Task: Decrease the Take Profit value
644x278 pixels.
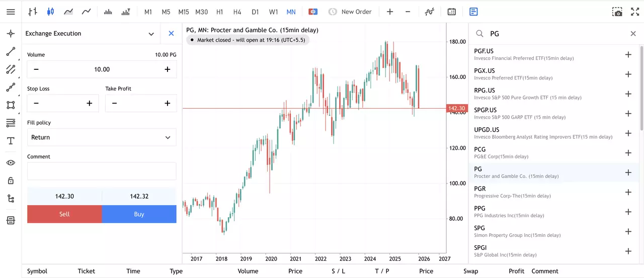Action: (x=114, y=104)
